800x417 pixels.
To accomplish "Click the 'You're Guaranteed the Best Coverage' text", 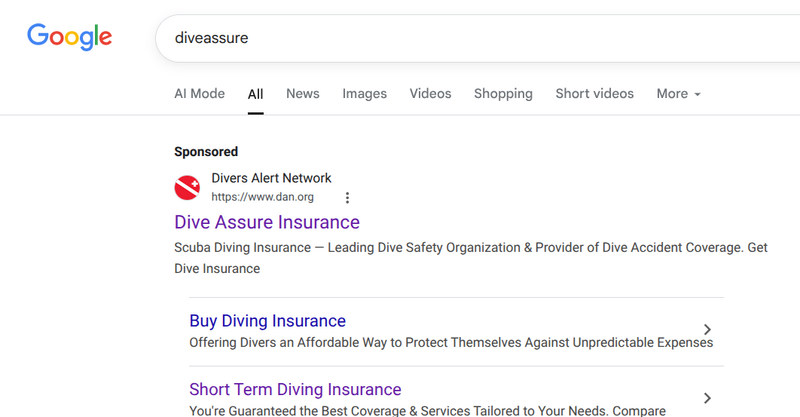I will 428,410.
